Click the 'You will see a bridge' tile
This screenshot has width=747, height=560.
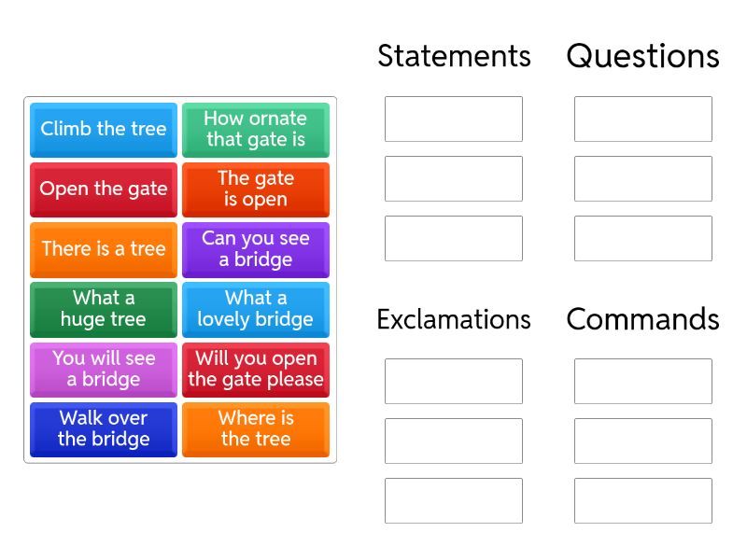click(x=104, y=369)
